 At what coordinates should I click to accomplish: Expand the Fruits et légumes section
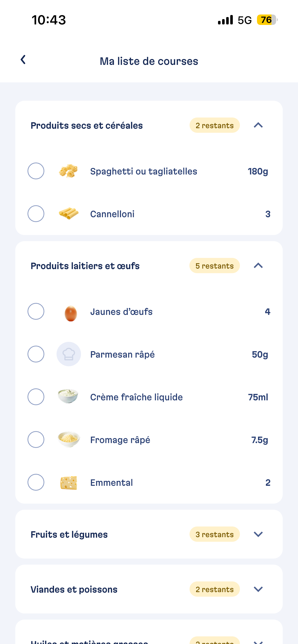click(258, 534)
